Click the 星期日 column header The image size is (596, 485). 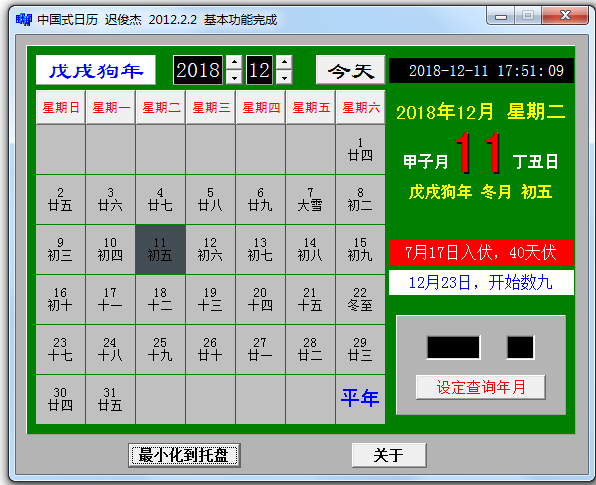pos(60,107)
